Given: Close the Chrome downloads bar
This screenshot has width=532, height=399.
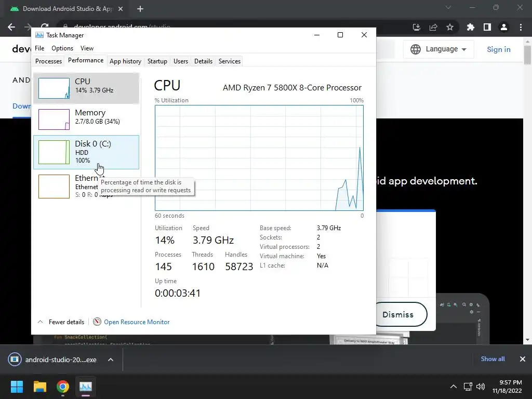Looking at the screenshot, I should (523, 359).
